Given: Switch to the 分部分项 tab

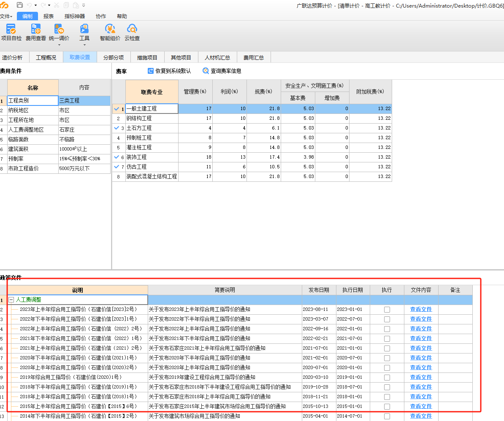Looking at the screenshot, I should click(x=114, y=57).
